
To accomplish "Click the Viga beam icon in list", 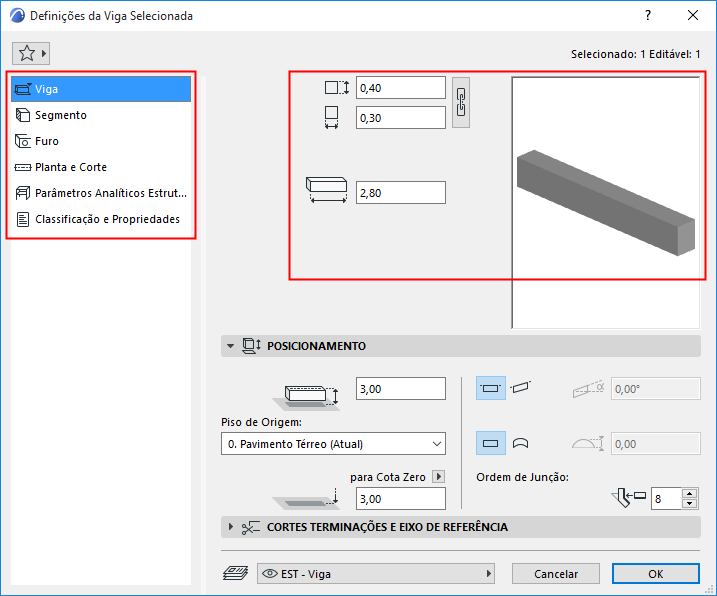I will coord(23,89).
